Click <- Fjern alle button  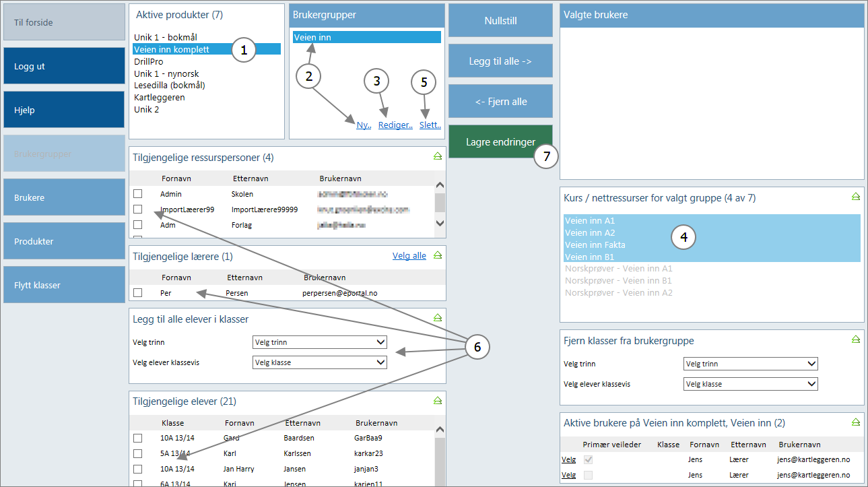click(x=500, y=101)
